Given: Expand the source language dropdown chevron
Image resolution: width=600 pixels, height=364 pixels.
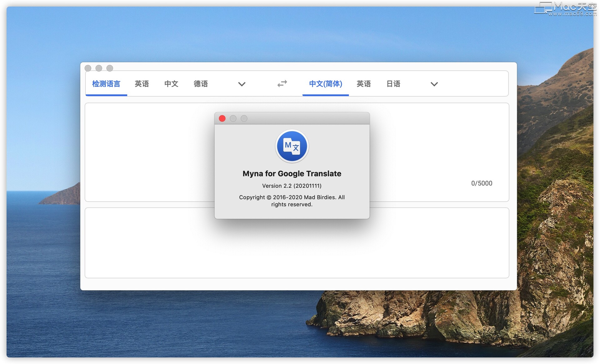Looking at the screenshot, I should point(242,84).
